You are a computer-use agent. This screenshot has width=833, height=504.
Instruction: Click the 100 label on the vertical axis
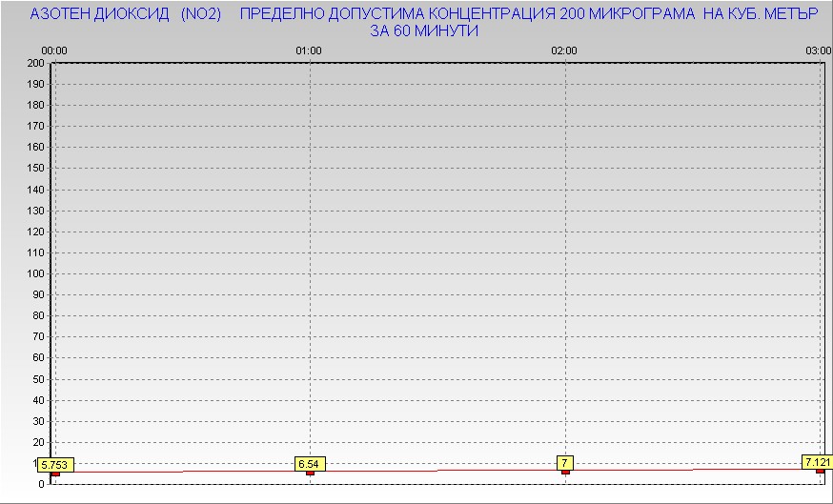click(36, 273)
